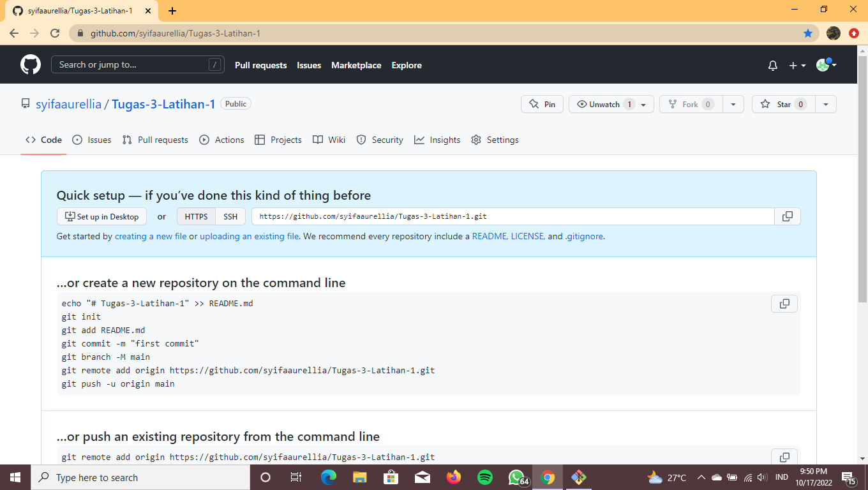Open the Mail app in taskbar
The height and width of the screenshot is (490, 868).
(423, 477)
